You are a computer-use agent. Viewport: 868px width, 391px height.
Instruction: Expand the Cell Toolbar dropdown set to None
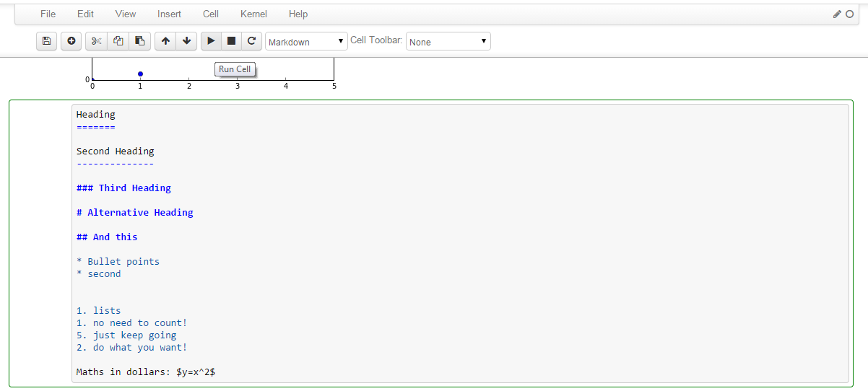(448, 42)
